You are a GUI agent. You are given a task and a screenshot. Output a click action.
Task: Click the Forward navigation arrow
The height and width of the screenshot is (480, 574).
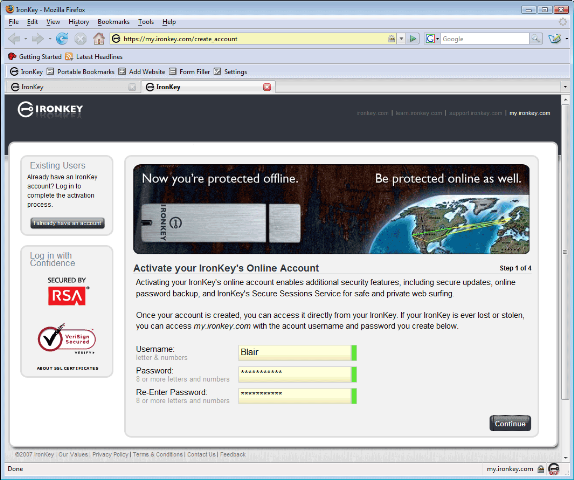37,38
